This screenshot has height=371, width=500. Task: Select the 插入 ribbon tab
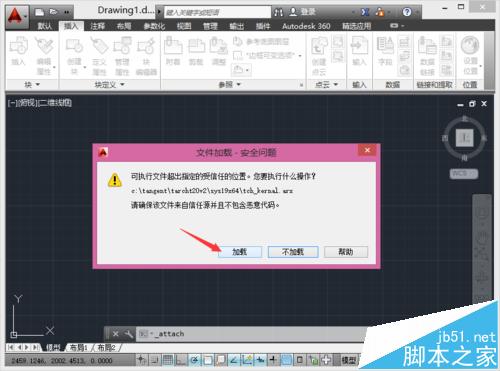tap(71, 26)
